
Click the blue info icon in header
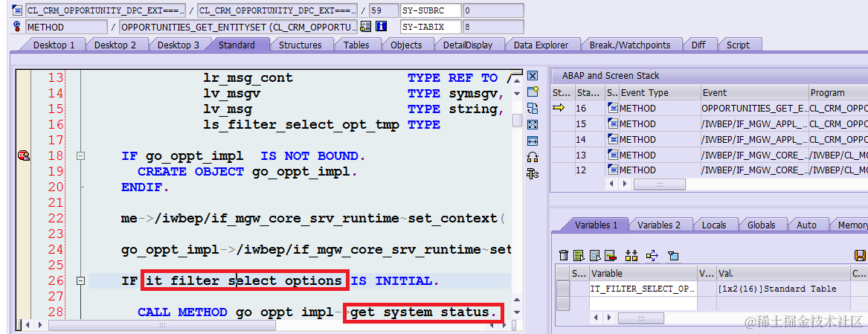click(x=381, y=27)
